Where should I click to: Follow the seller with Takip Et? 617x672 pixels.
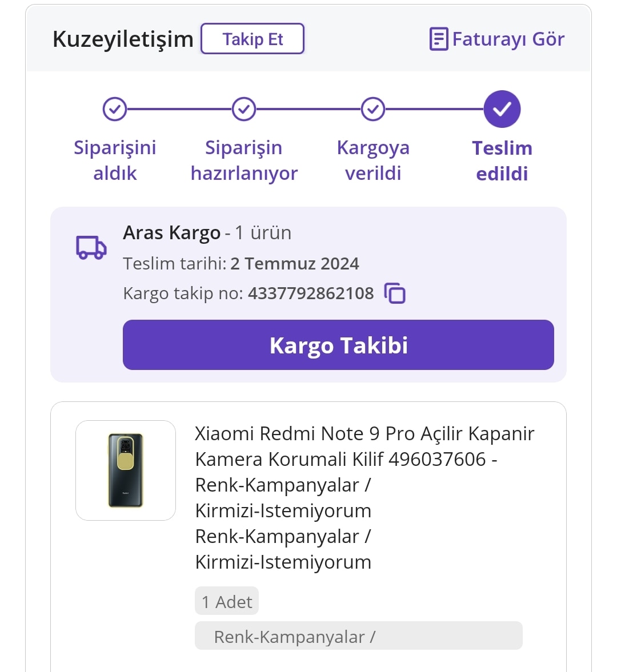pyautogui.click(x=253, y=39)
